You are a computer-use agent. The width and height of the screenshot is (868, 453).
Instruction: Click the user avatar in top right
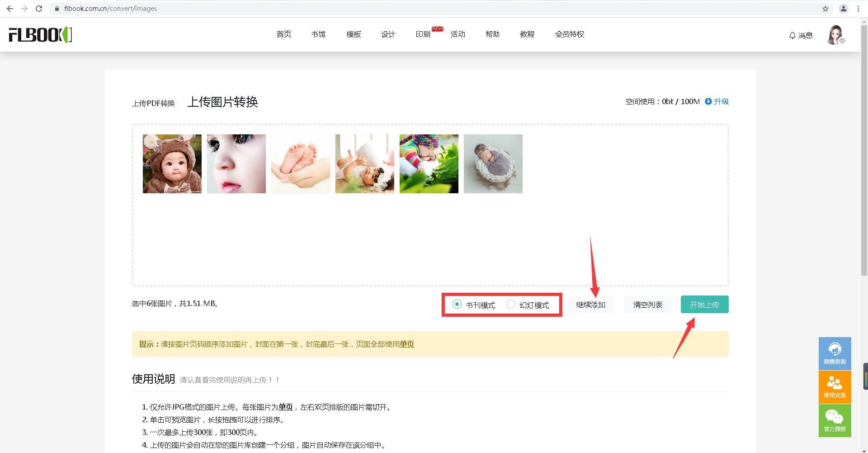pos(836,35)
